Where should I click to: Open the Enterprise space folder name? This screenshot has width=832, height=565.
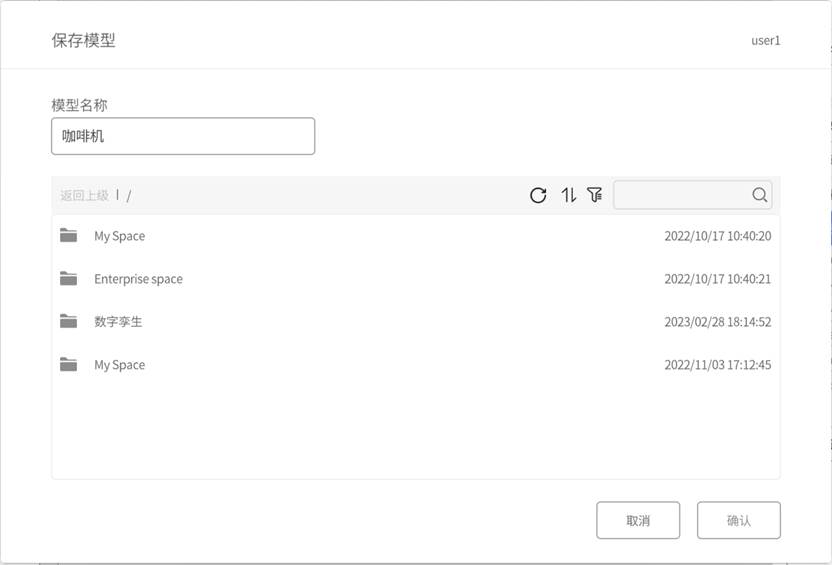(138, 279)
